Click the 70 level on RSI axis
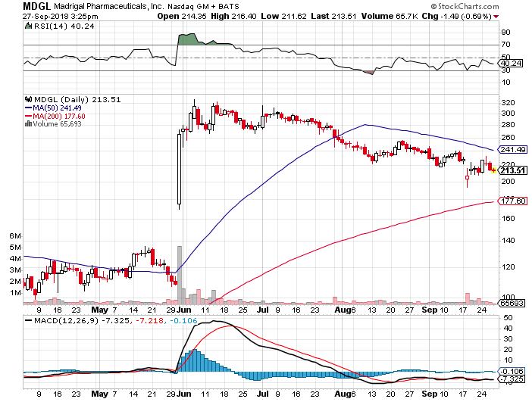The height and width of the screenshot is (402, 532). pos(505,45)
